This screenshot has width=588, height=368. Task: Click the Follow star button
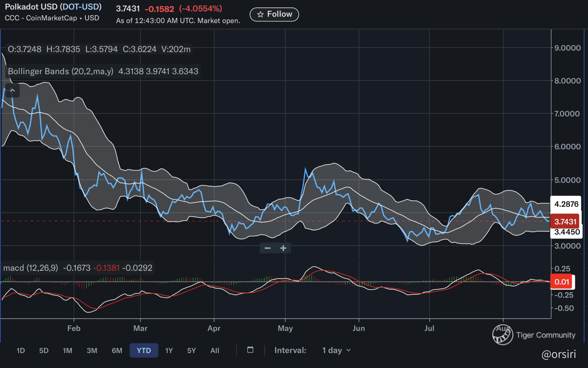[x=274, y=14]
